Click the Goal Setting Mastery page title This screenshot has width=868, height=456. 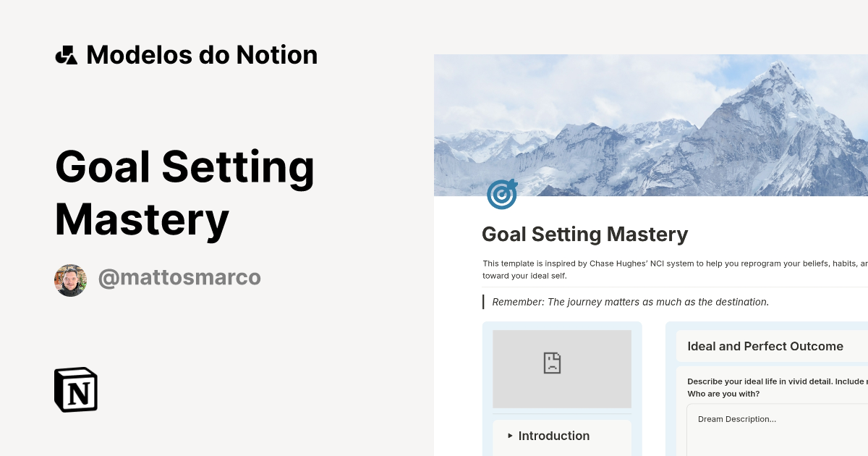pos(584,234)
